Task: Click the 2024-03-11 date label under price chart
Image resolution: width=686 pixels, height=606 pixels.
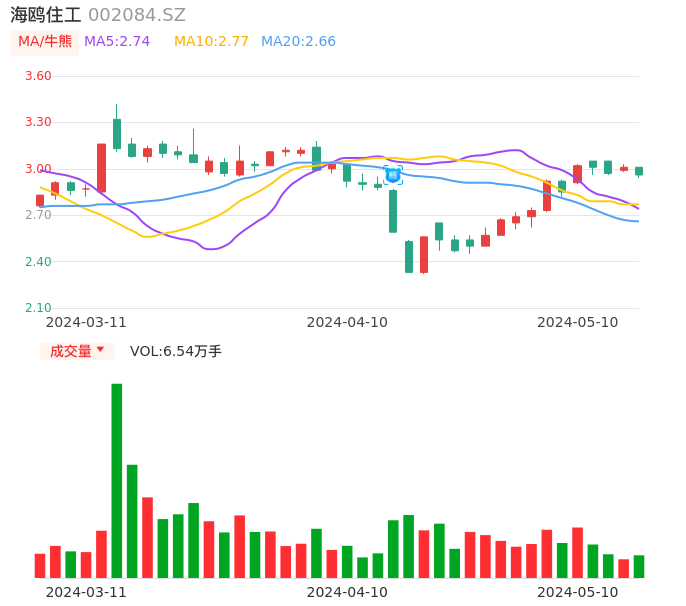Action: (86, 322)
